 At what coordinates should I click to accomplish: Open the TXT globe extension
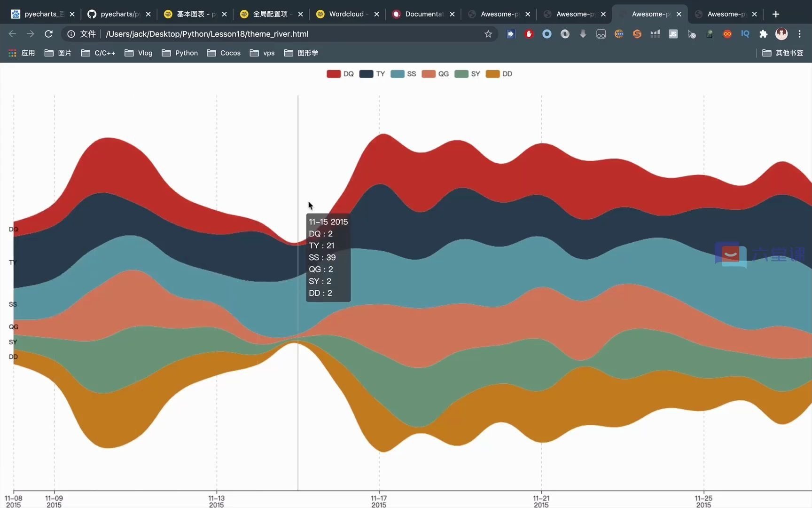coord(619,34)
